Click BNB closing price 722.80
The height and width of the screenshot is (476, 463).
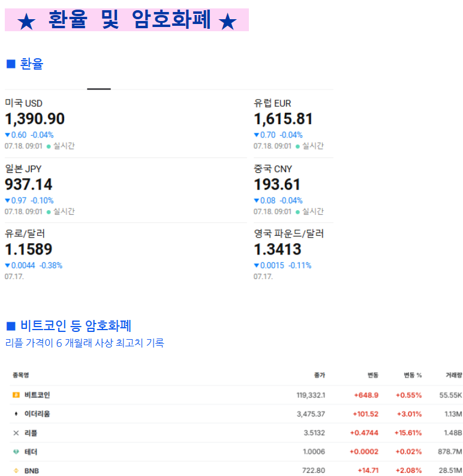[314, 471]
